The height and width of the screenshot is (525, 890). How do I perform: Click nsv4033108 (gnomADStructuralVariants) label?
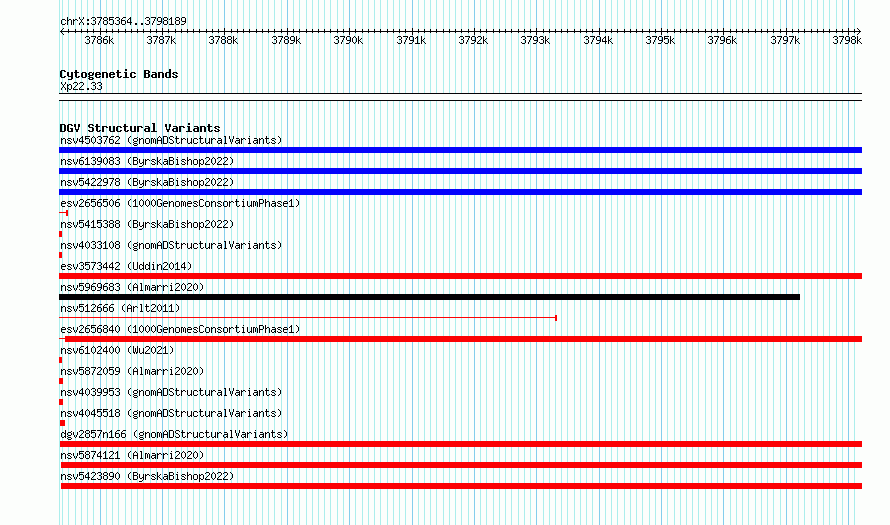(171, 245)
